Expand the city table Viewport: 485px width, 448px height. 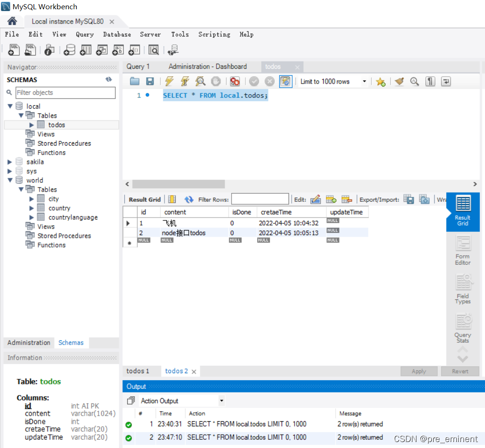[x=31, y=199]
